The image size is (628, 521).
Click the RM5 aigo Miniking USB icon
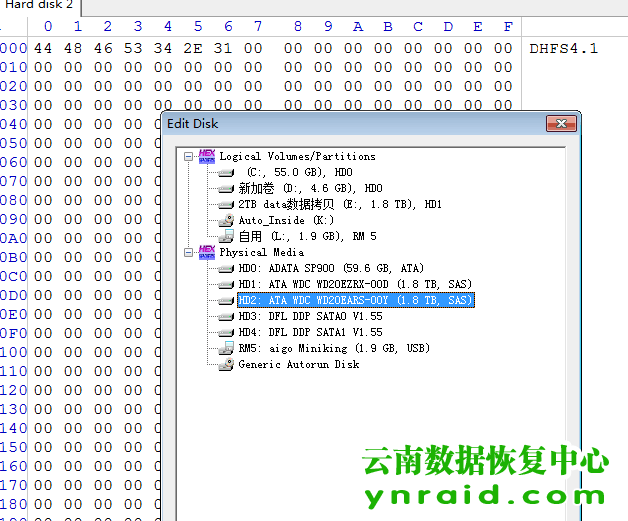tap(225, 348)
